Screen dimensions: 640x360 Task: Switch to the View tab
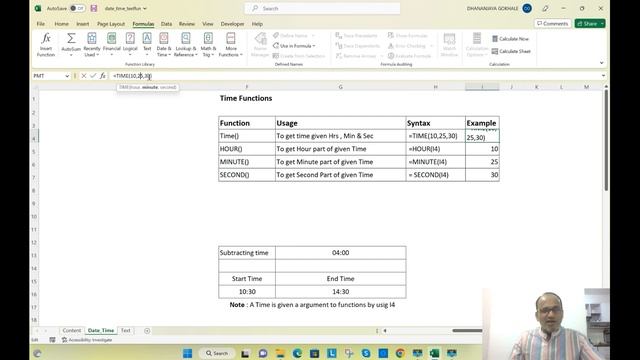[x=208, y=24]
